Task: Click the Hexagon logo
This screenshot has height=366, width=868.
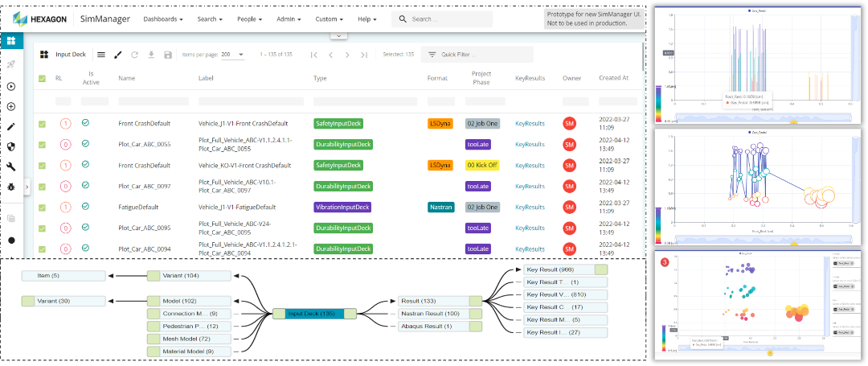Action: point(39,19)
